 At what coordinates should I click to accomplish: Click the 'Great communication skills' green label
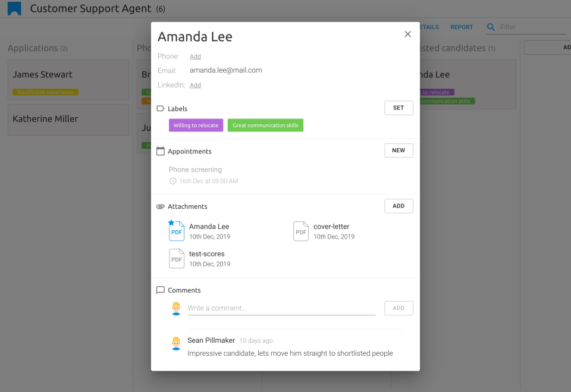tap(265, 126)
